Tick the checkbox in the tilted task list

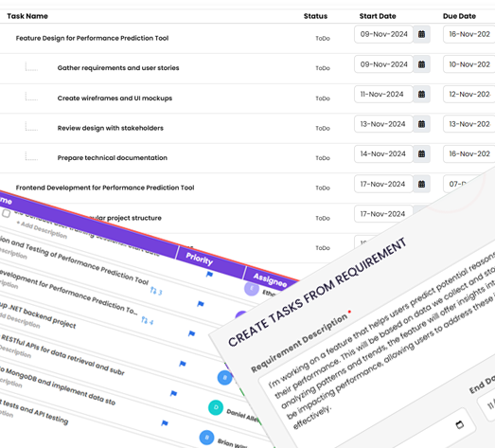[6, 213]
